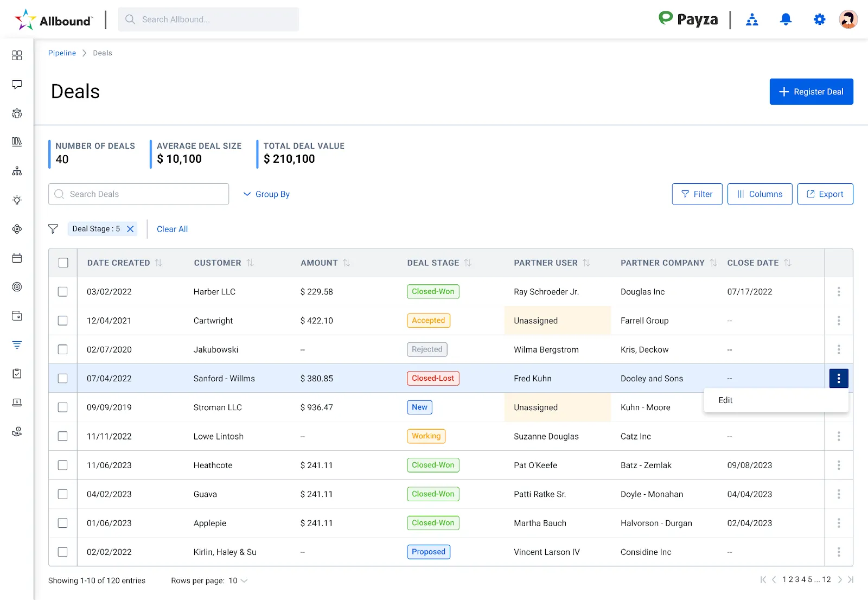Toggle the select-all header checkbox
The height and width of the screenshot is (600, 868).
point(63,263)
